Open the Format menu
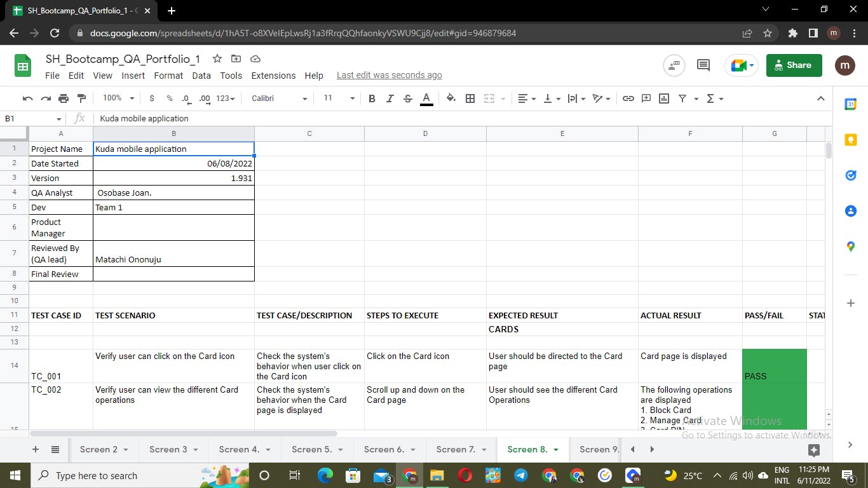Viewport: 868px width, 488px height. tap(168, 76)
